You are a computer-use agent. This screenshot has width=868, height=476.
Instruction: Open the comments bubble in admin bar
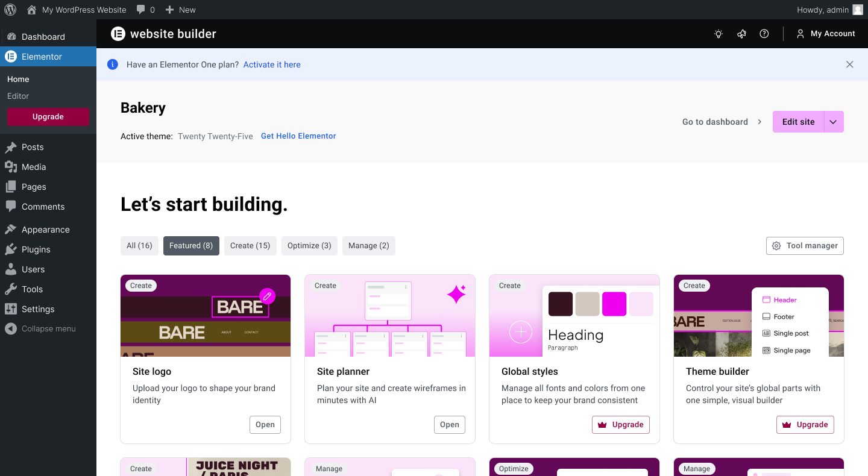[145, 10]
